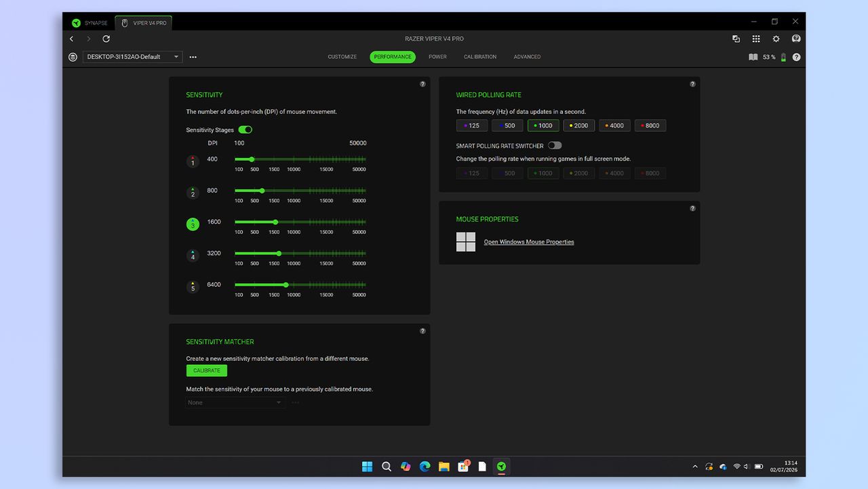The width and height of the screenshot is (868, 489).
Task: Show help for the Sensitivity panel
Action: click(422, 84)
